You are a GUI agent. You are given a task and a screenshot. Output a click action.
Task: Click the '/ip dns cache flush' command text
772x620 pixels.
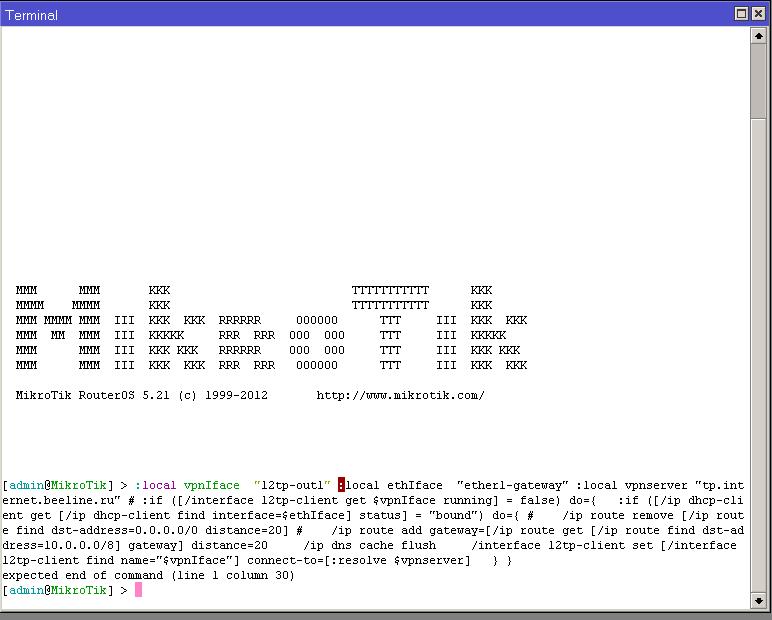(369, 545)
